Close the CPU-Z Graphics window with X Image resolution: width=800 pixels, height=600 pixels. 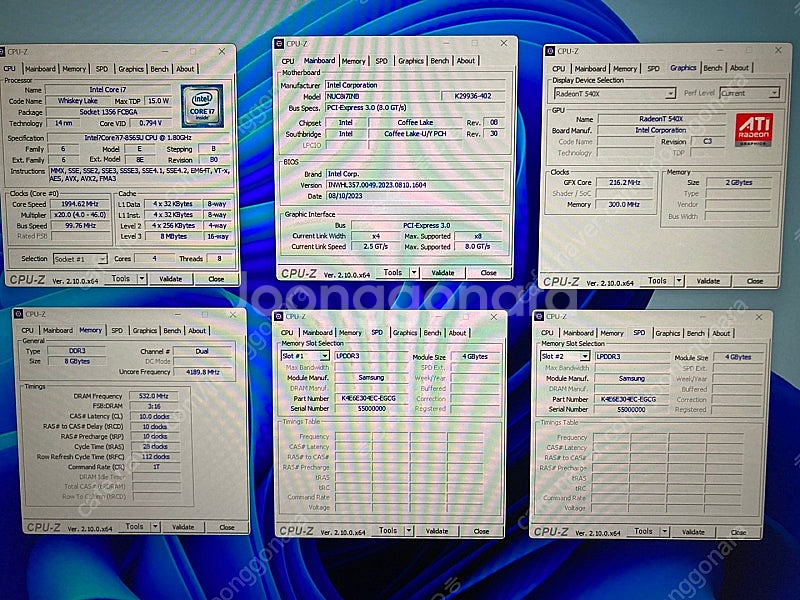pyautogui.click(x=778, y=51)
